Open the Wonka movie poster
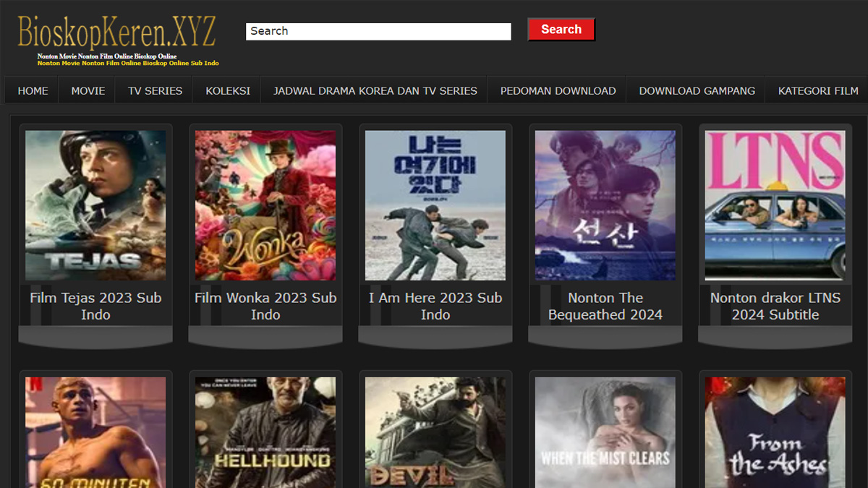Viewport: 868px width, 488px height. 265,205
